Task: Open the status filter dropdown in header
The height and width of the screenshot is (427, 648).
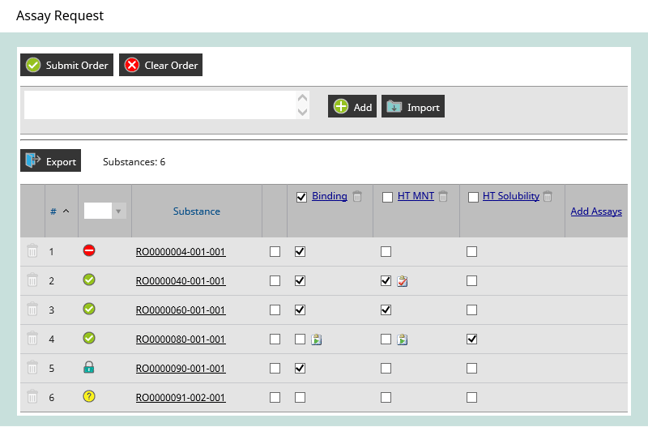Action: click(105, 211)
